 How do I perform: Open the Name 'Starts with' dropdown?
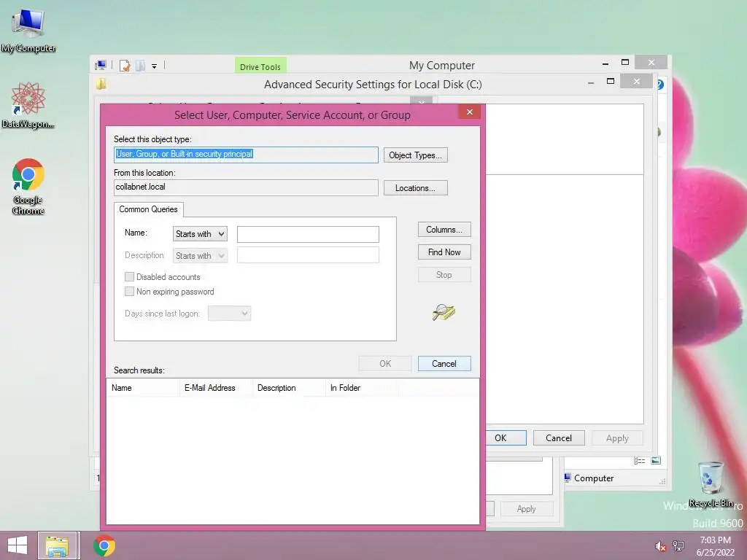tap(200, 234)
